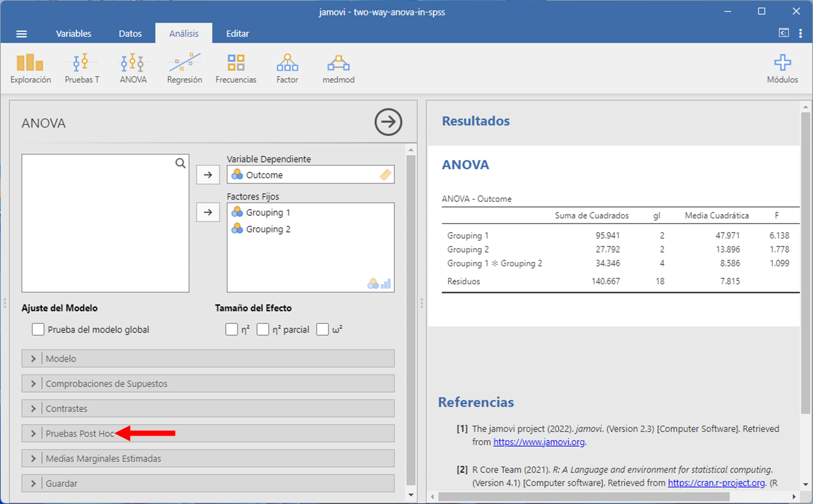813x504 pixels.
Task: Collapse the ANOVA options with the arrow button
Action: (x=388, y=122)
